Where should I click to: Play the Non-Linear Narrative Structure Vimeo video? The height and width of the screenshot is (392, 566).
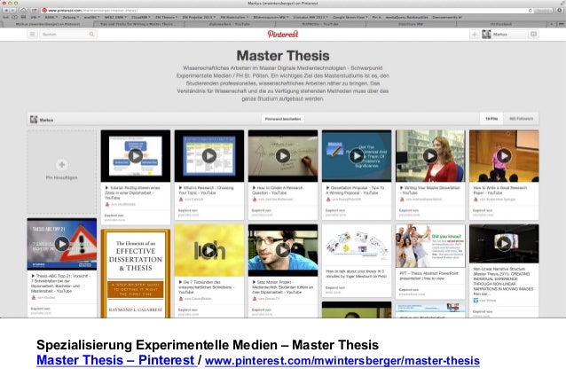pos(504,243)
